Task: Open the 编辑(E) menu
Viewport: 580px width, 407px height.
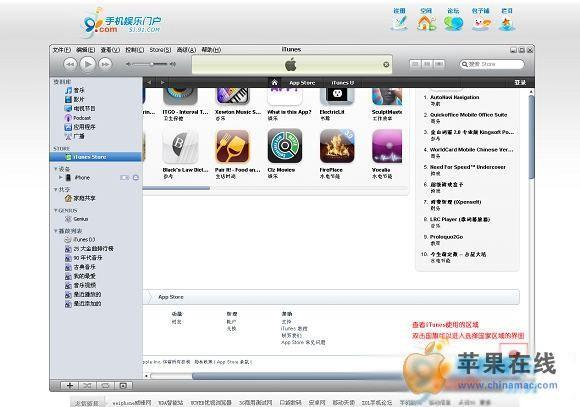Action: 85,50
